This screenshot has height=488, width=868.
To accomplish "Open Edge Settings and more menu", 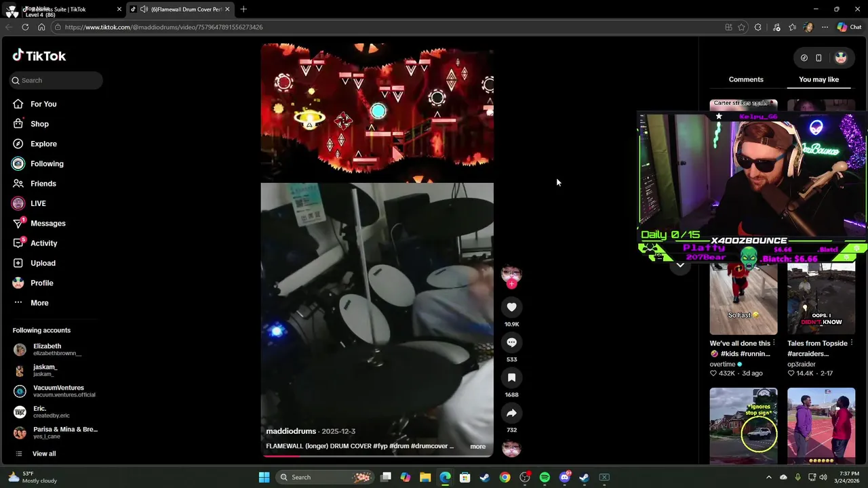I will pyautogui.click(x=825, y=27).
